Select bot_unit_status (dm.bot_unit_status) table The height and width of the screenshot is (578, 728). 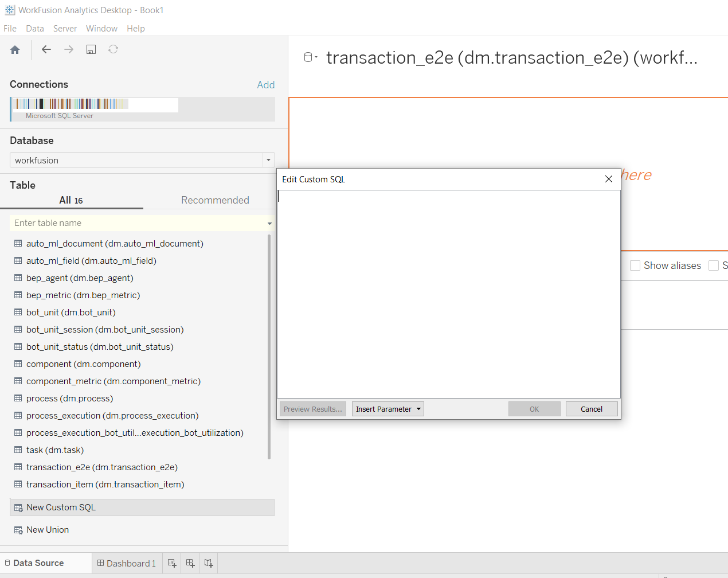[100, 346]
